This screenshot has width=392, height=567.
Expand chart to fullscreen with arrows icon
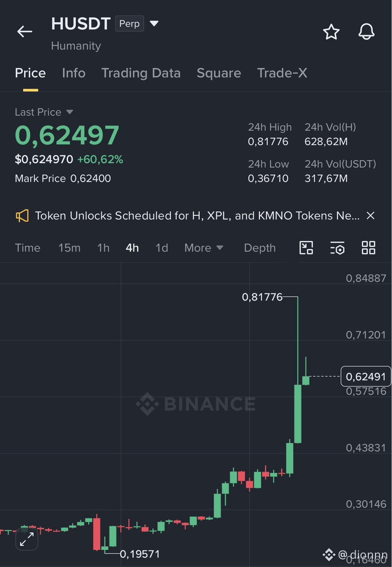27,539
